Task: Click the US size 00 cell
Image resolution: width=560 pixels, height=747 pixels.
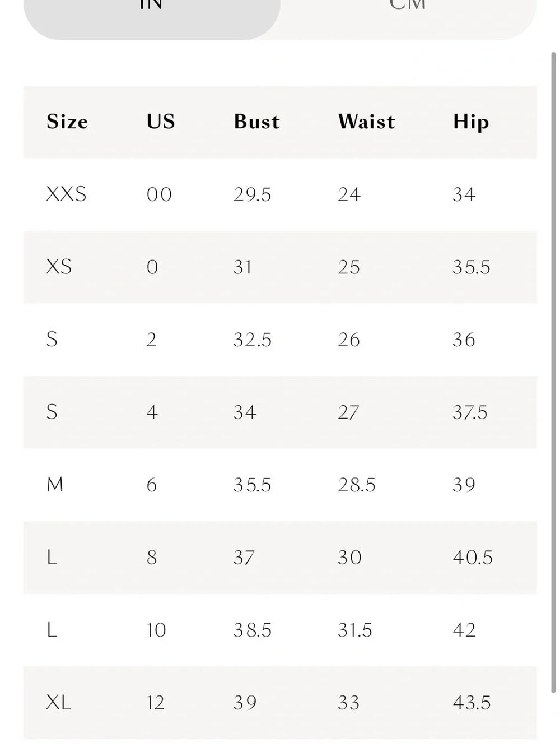Action: click(x=159, y=194)
